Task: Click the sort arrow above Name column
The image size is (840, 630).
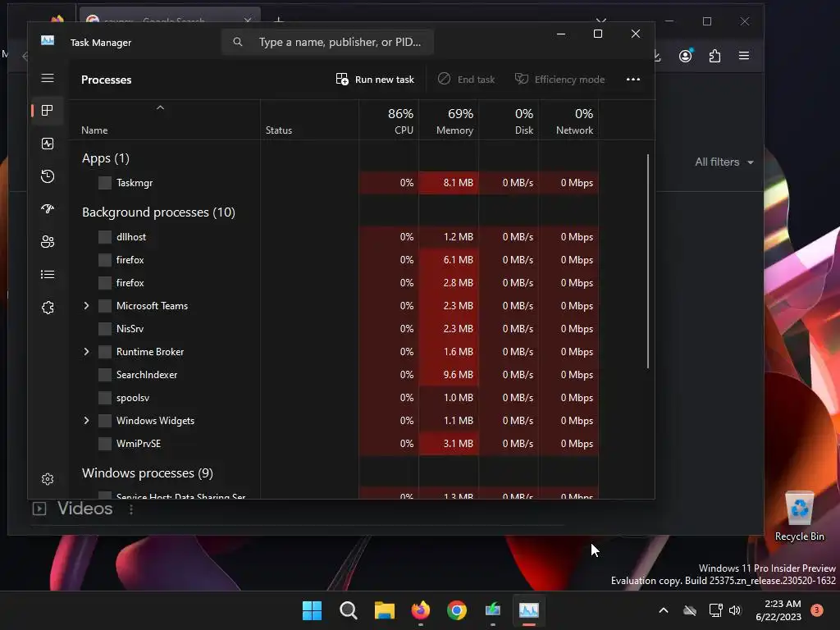Action: 160,107
